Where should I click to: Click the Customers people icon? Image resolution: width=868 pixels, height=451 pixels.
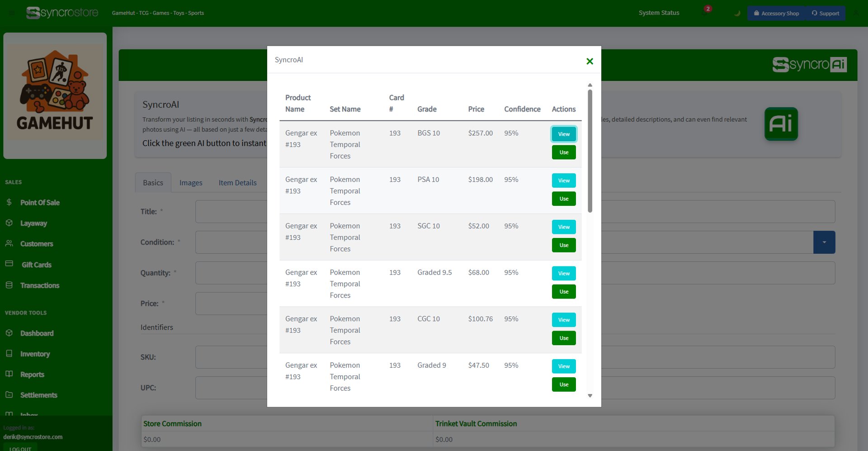(9, 243)
